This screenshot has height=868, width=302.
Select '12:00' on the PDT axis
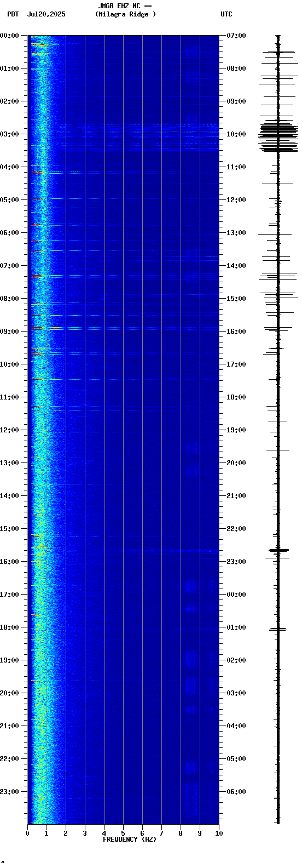[x=9, y=430]
